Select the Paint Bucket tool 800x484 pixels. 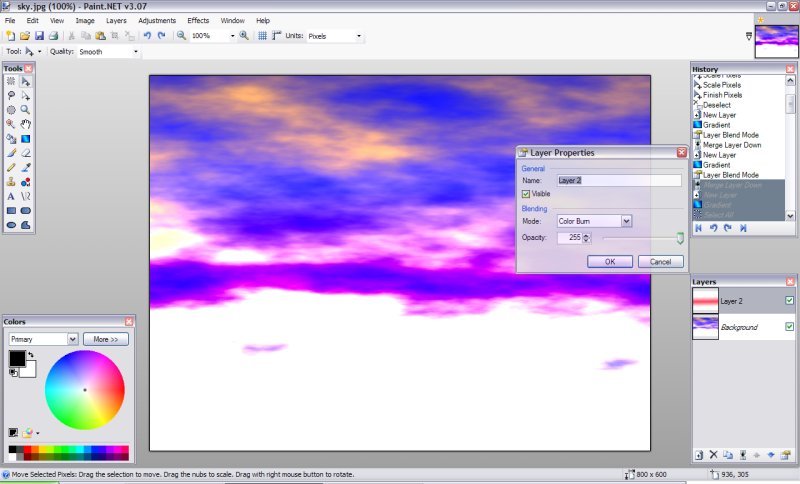[x=11, y=138]
